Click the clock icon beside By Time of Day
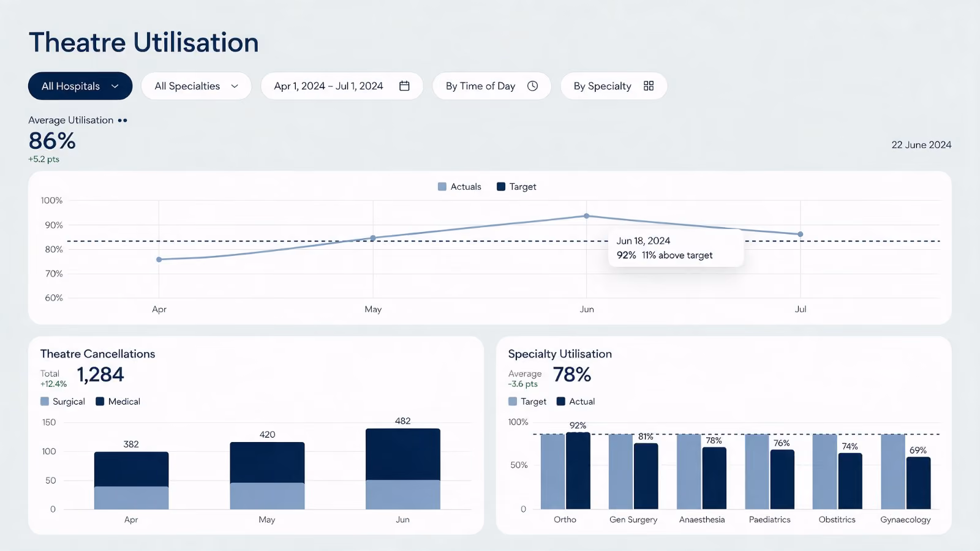980x551 pixels. [533, 86]
